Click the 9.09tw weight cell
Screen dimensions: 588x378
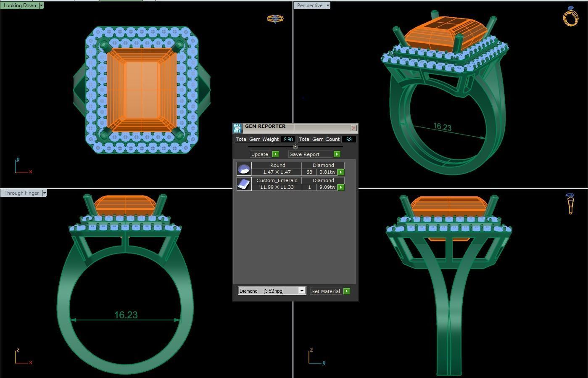tap(327, 187)
